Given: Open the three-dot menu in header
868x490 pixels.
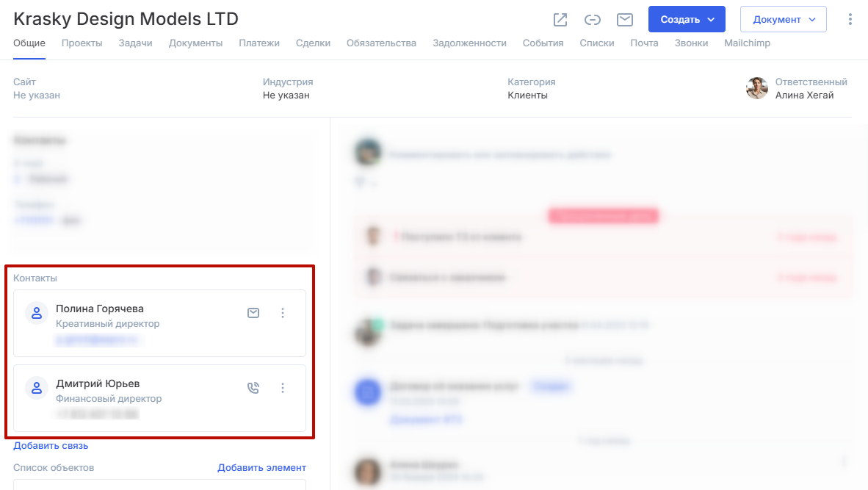Looking at the screenshot, I should coord(850,19).
